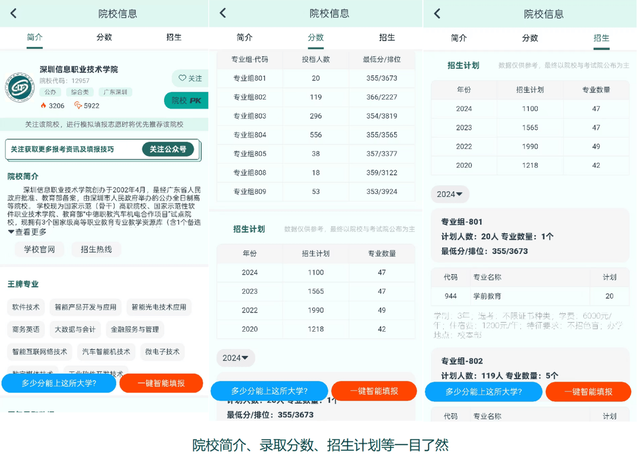Click the 公办 tag under school name

(50, 92)
